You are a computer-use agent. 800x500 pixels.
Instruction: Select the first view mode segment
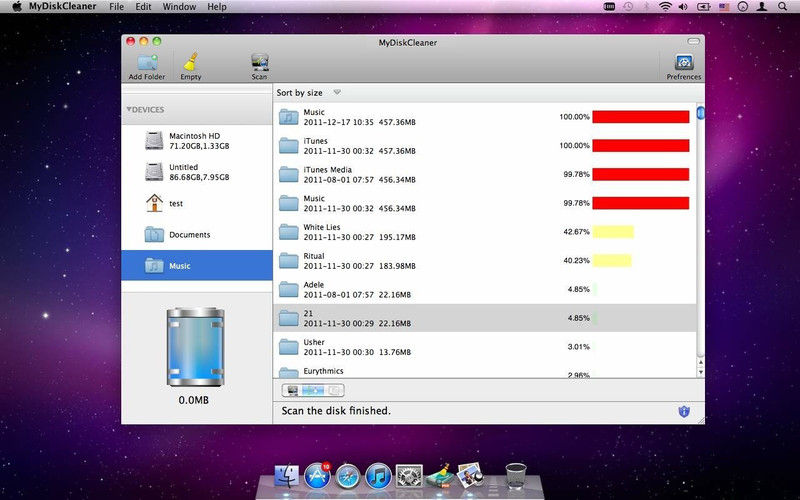[292, 391]
